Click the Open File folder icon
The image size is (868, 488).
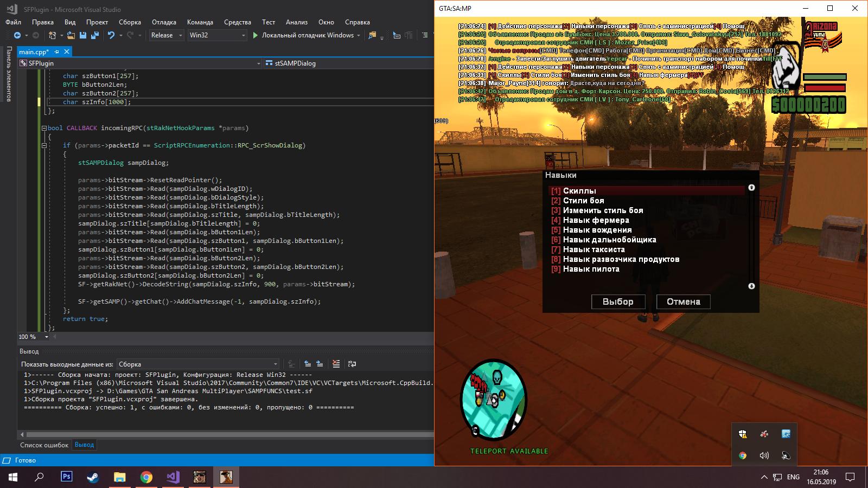pos(71,35)
